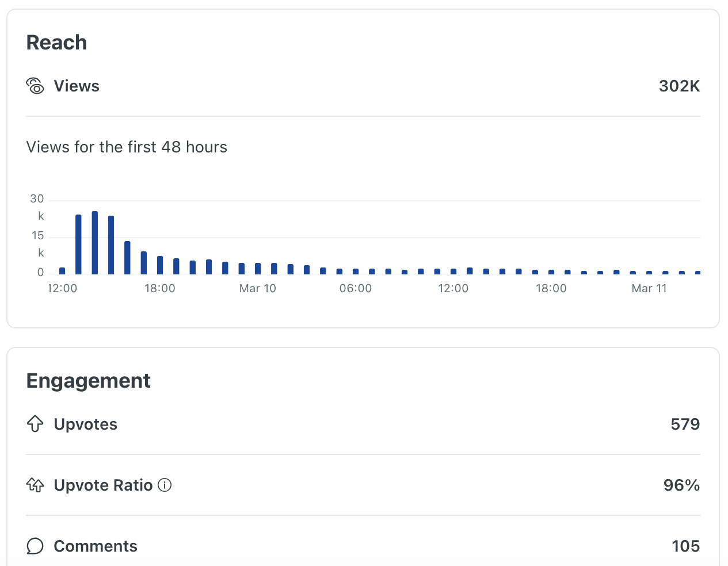The image size is (728, 566).
Task: Click the Mar 10 axis label
Action: (257, 288)
